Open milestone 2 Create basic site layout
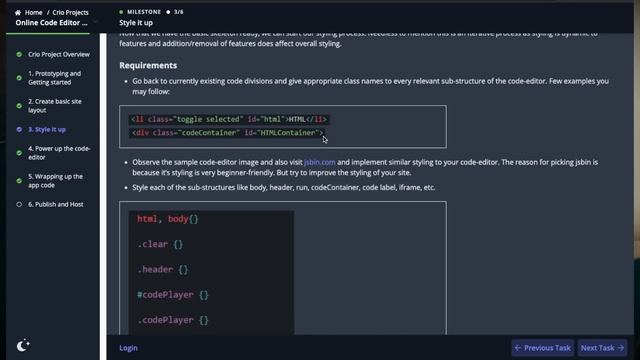Screen dimensions: 640x360 coord(55,106)
